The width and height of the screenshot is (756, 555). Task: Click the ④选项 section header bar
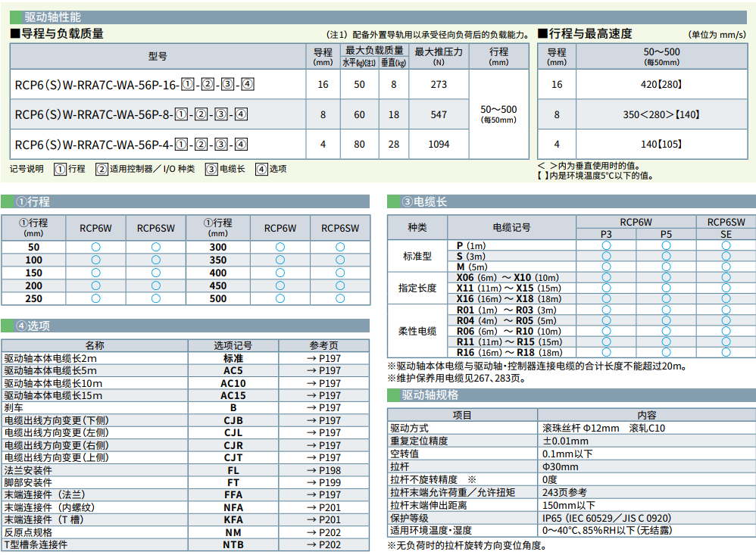(185, 326)
